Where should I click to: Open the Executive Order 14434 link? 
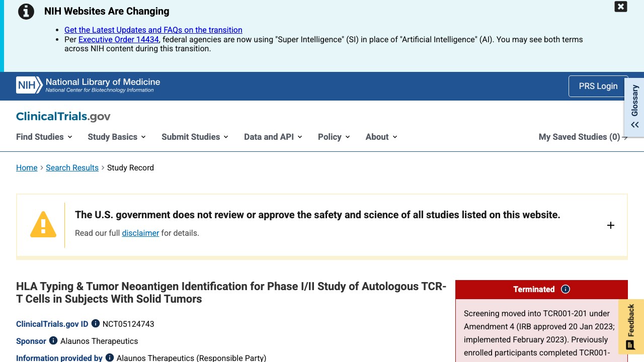[119, 39]
